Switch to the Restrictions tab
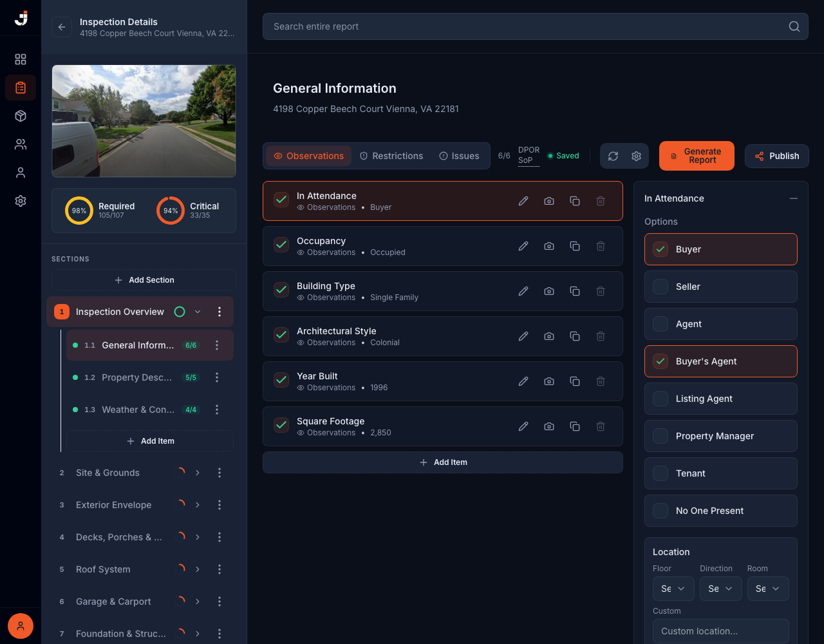824x644 pixels. tap(391, 156)
